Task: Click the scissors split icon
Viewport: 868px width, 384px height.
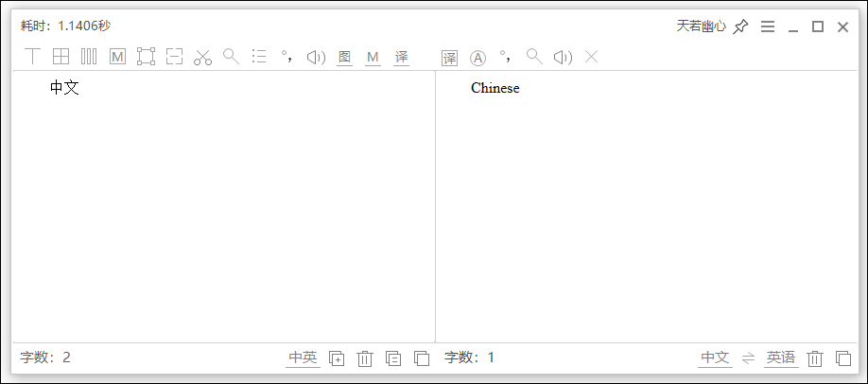Action: tap(202, 57)
